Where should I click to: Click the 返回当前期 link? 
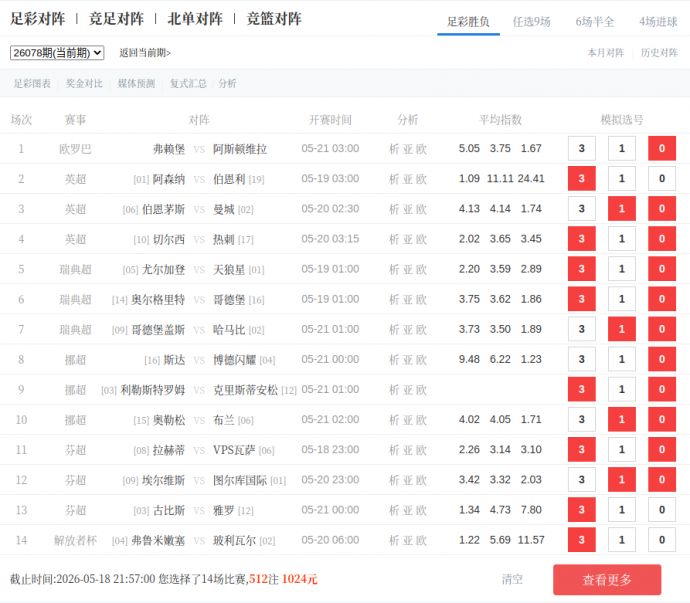145,53
